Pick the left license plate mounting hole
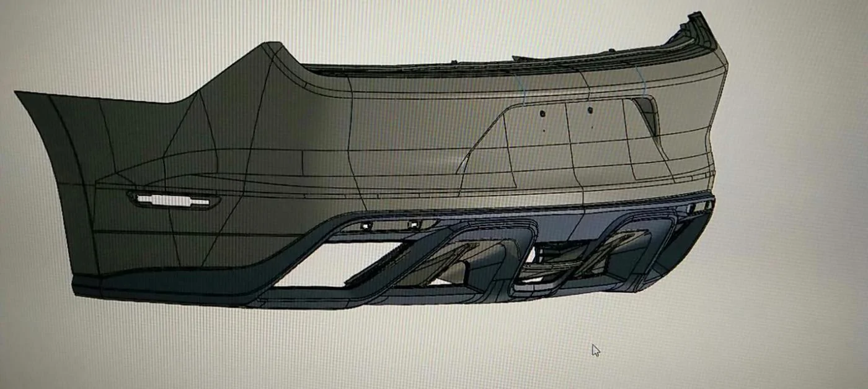Image resolution: width=868 pixels, height=389 pixels. pyautogui.click(x=542, y=113)
